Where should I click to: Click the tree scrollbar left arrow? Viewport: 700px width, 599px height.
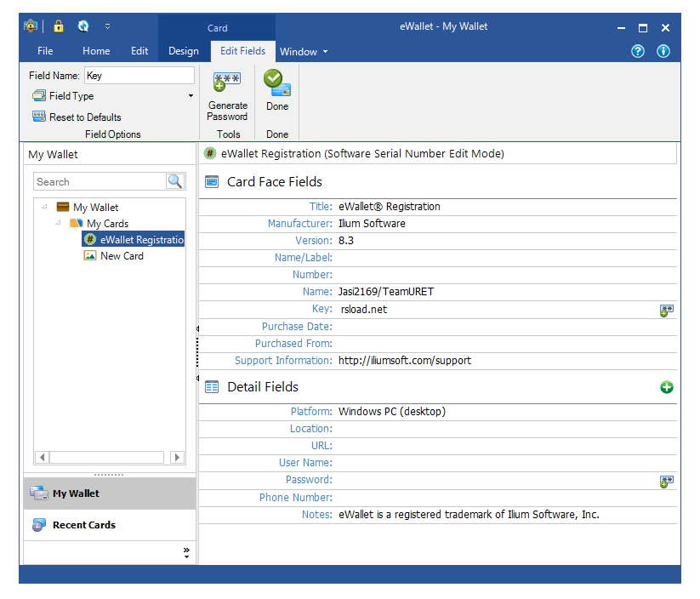coord(42,457)
